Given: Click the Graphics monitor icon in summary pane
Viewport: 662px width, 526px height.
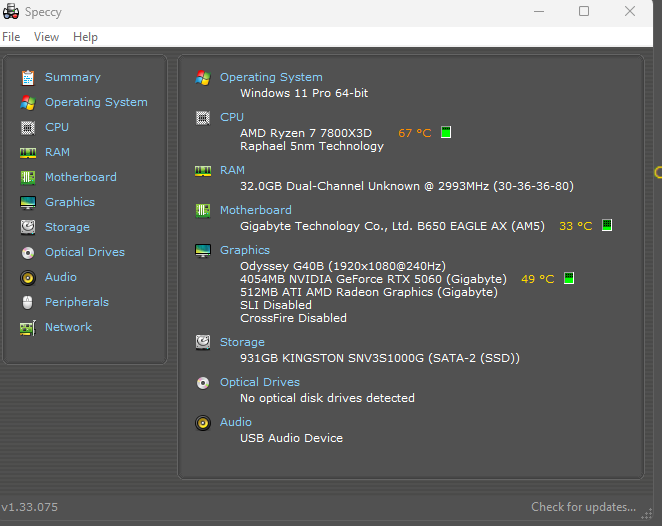Looking at the screenshot, I should point(203,250).
